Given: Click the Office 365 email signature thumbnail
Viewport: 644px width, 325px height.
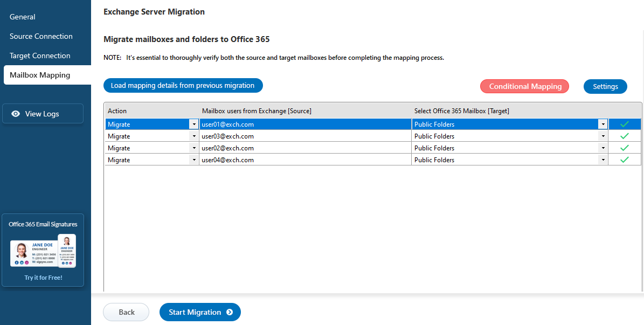Looking at the screenshot, I should (43, 251).
